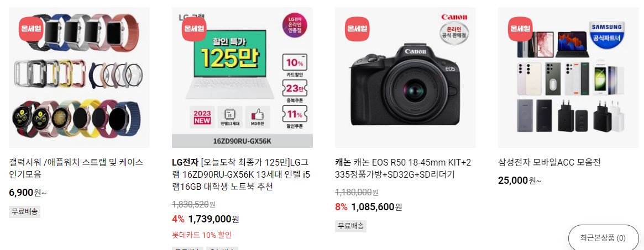
Task: Click the 무료배송 tag under the Canon price
Action: tap(351, 226)
